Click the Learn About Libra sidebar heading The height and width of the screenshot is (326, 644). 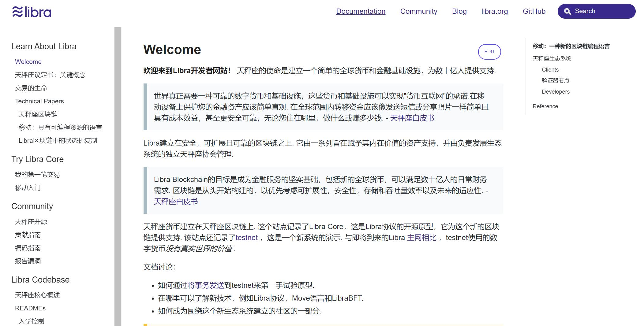[x=44, y=46]
